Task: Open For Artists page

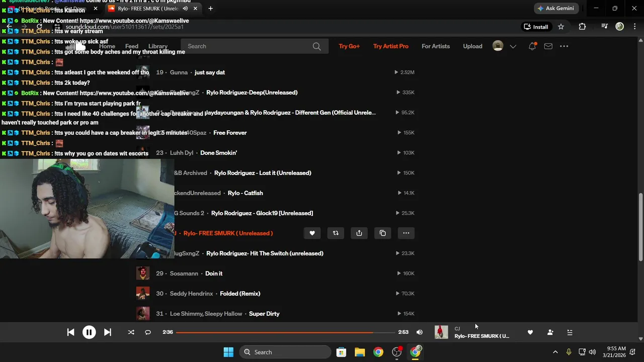Action: 436,46
